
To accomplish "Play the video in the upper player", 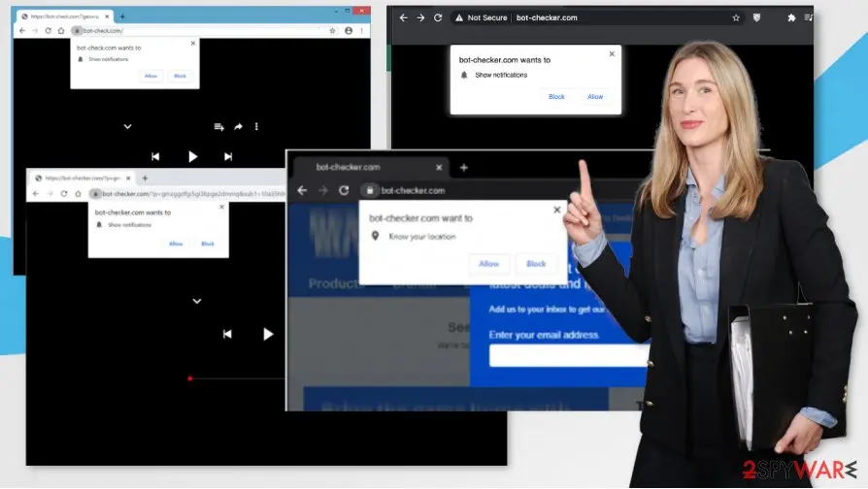I will point(192,156).
